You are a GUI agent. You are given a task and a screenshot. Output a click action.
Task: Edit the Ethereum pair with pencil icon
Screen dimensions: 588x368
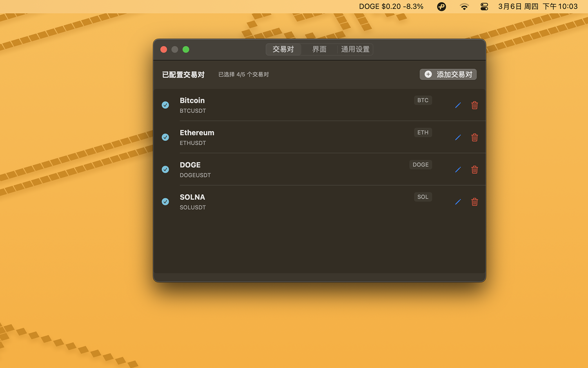pos(458,137)
